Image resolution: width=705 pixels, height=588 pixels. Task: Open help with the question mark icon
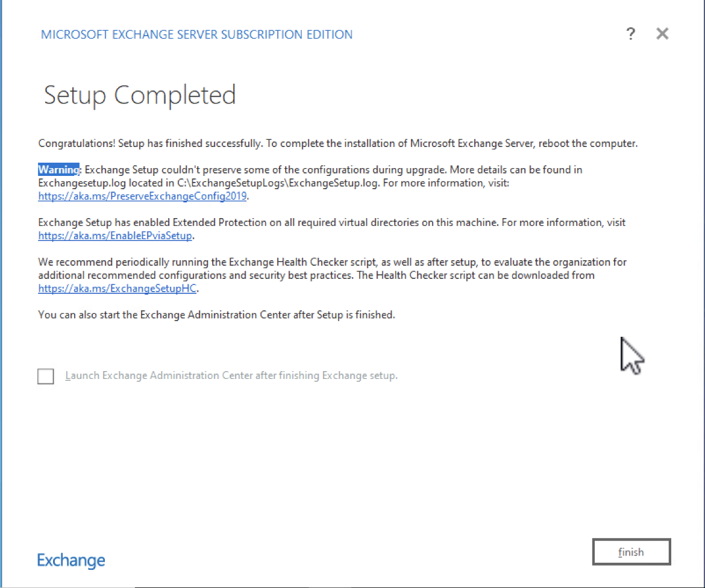pyautogui.click(x=631, y=34)
